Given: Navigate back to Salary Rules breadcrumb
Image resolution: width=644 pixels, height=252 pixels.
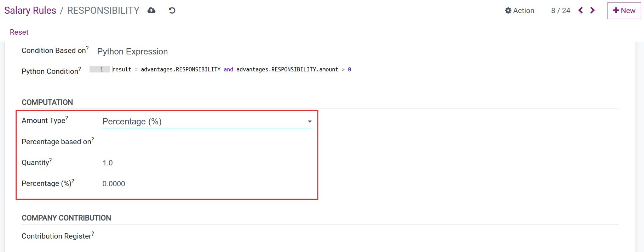Looking at the screenshot, I should click(30, 11).
